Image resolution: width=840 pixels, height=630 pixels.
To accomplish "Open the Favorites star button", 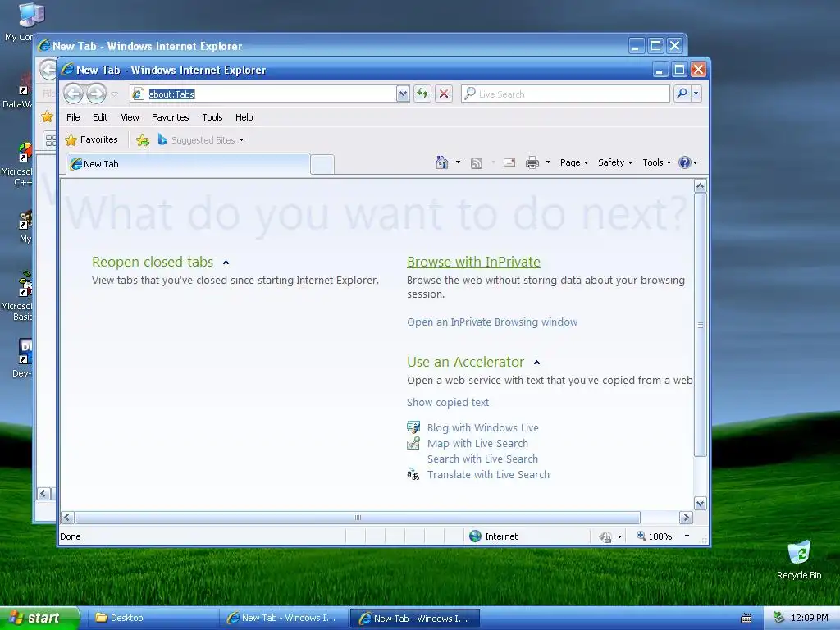I will point(91,139).
